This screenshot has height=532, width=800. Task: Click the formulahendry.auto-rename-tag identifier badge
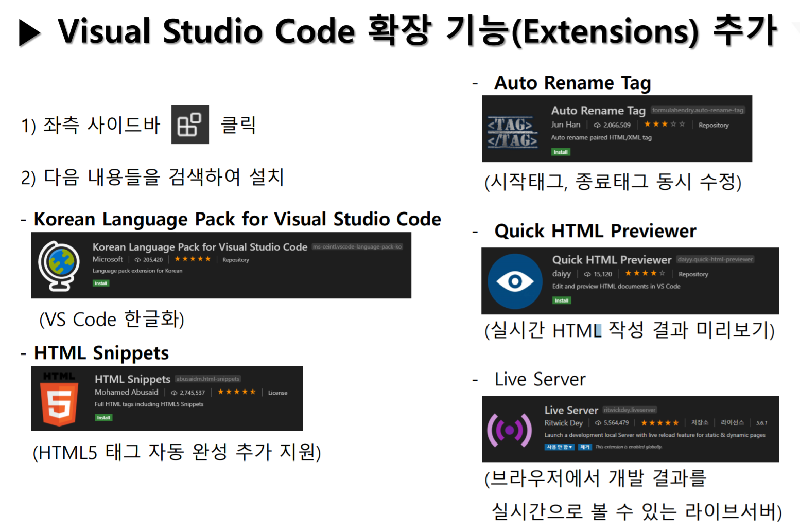click(698, 110)
